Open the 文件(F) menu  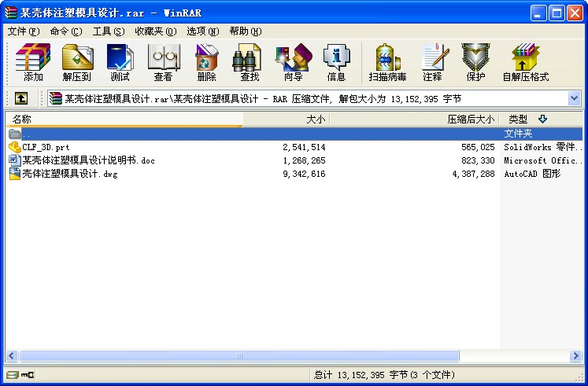coord(23,31)
